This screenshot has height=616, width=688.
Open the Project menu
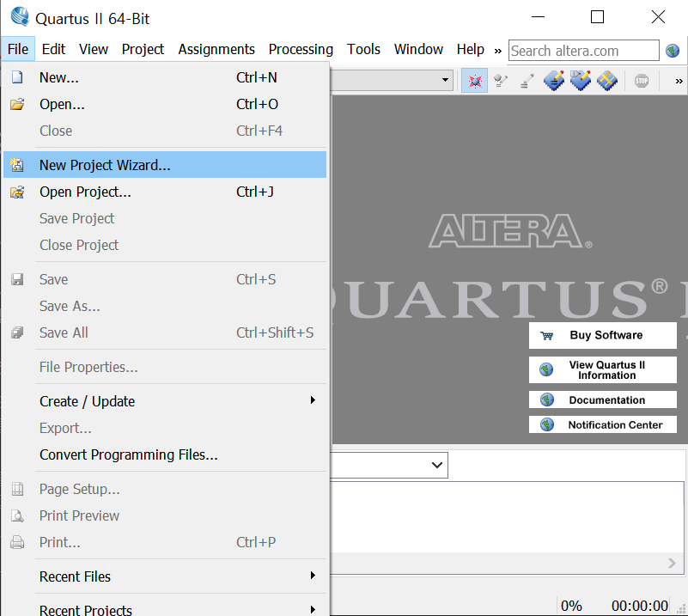click(x=143, y=49)
